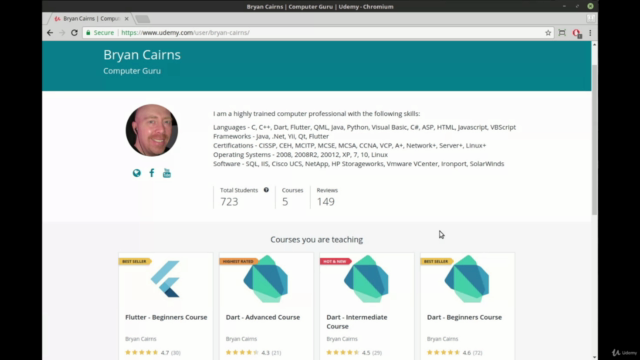
Task: Click the green window button in title bar
Action: click(x=590, y=6)
